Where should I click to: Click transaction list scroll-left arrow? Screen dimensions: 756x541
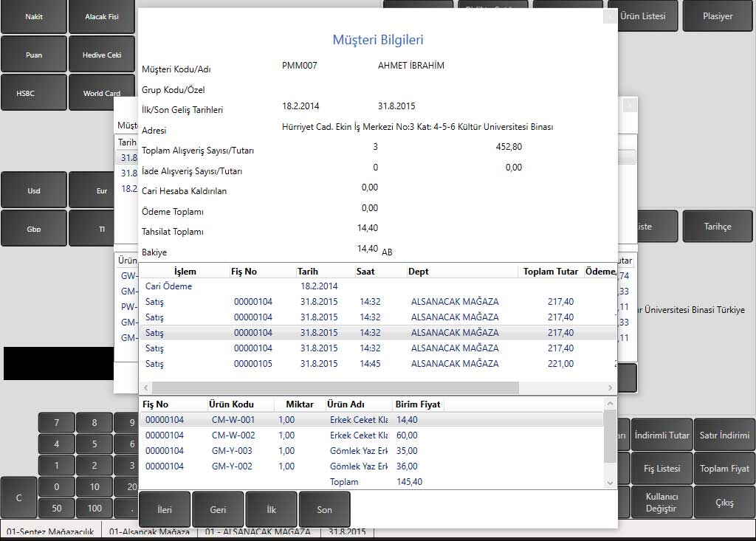pyautogui.click(x=145, y=387)
